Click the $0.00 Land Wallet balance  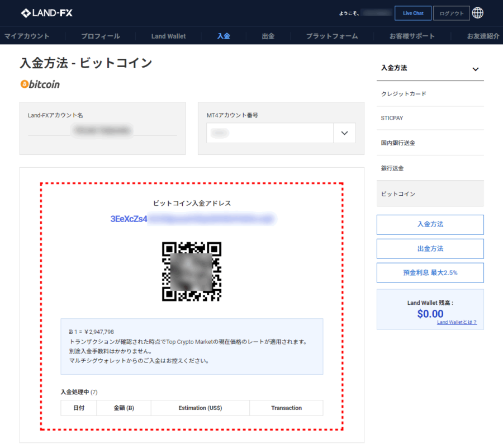(430, 314)
